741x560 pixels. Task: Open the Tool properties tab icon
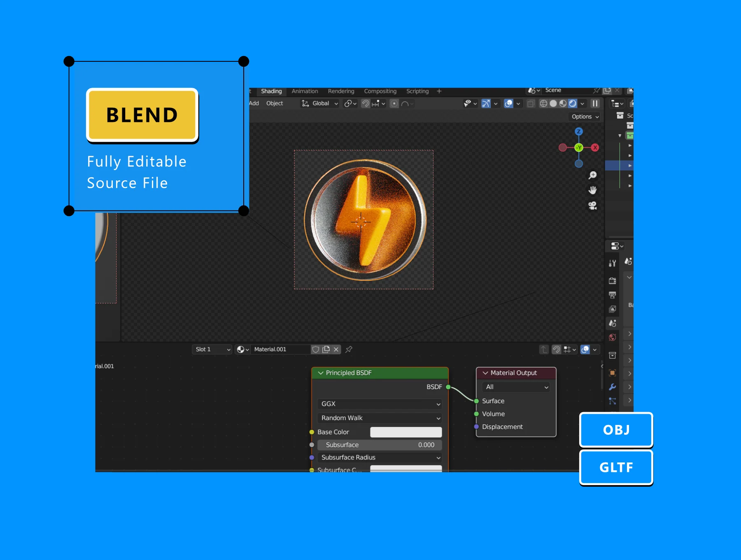click(613, 263)
